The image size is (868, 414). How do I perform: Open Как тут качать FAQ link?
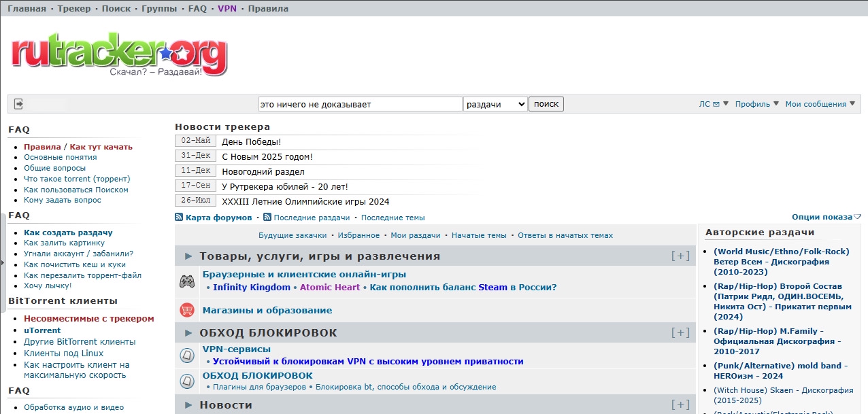point(101,147)
